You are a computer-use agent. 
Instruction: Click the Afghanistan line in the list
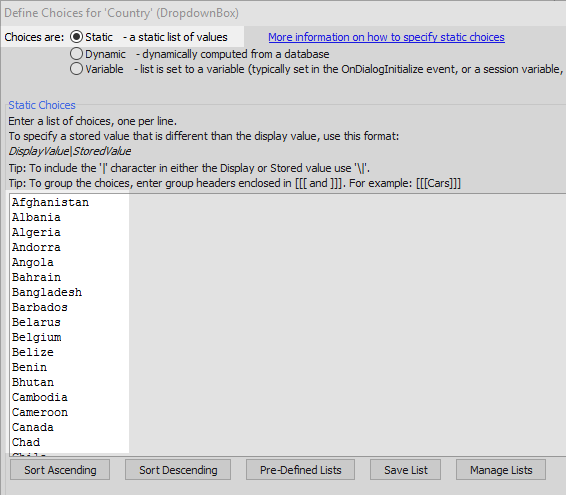[x=50, y=202]
